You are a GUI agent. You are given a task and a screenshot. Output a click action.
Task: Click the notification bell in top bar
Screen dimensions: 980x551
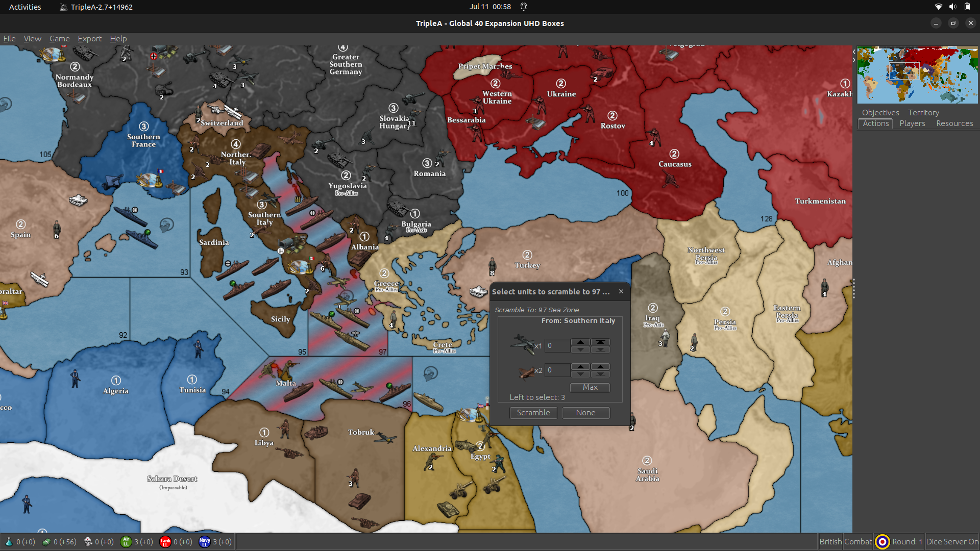point(524,7)
